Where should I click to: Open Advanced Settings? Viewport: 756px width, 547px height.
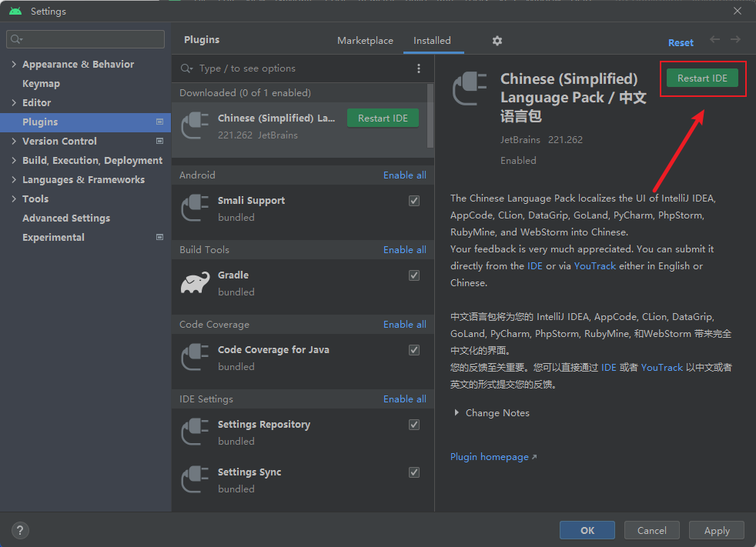click(66, 218)
